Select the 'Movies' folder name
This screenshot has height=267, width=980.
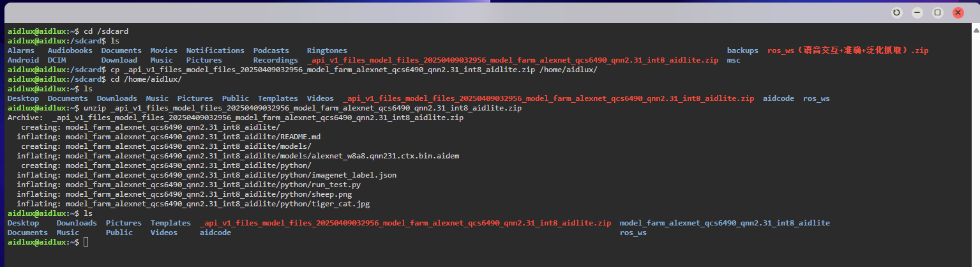click(164, 50)
